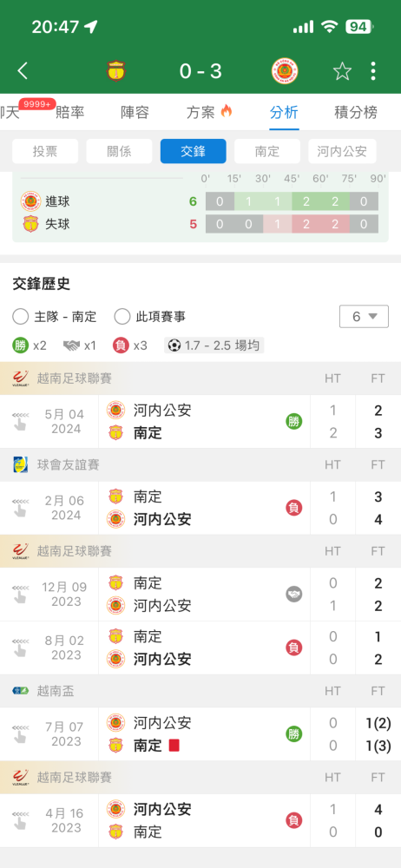Open the 方案 tab with the flame icon
This screenshot has height=868, width=401.
pyautogui.click(x=209, y=112)
